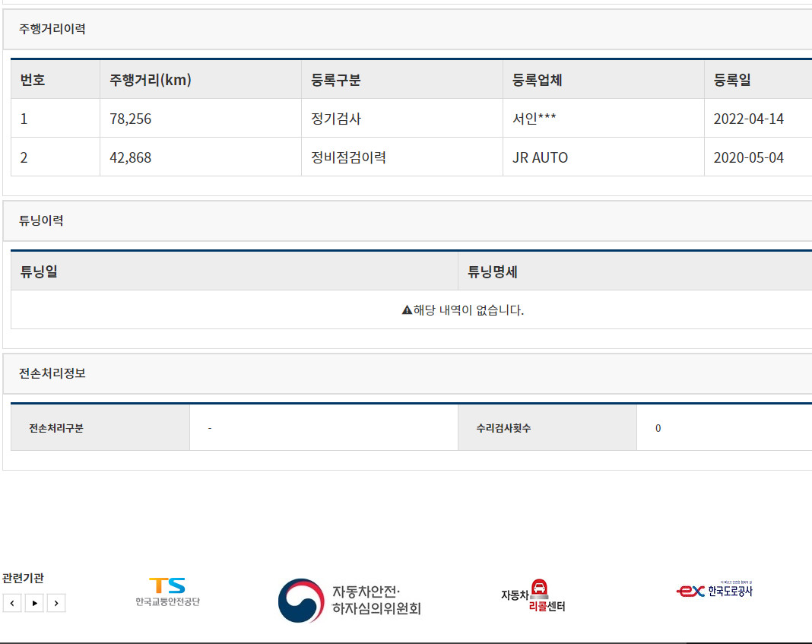Viewport: 812px width, 644px height.
Task: Click the next arrow under 관련기관
Action: (x=56, y=603)
